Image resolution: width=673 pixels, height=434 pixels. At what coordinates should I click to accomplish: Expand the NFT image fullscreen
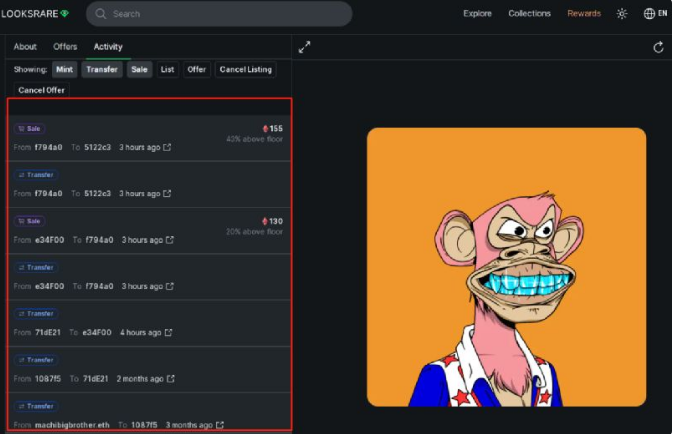(x=304, y=47)
